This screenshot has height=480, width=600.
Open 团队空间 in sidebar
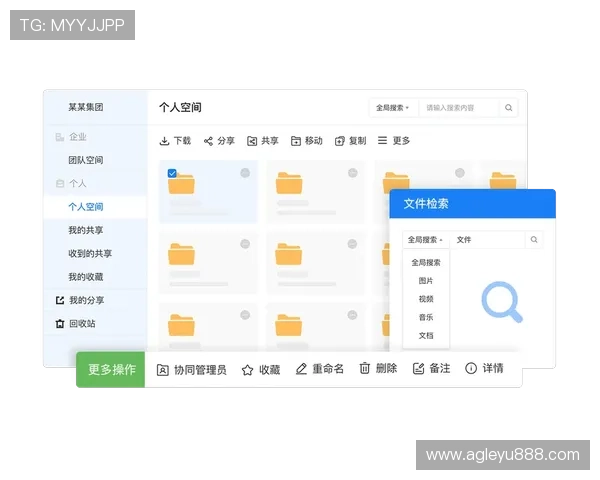click(x=86, y=160)
